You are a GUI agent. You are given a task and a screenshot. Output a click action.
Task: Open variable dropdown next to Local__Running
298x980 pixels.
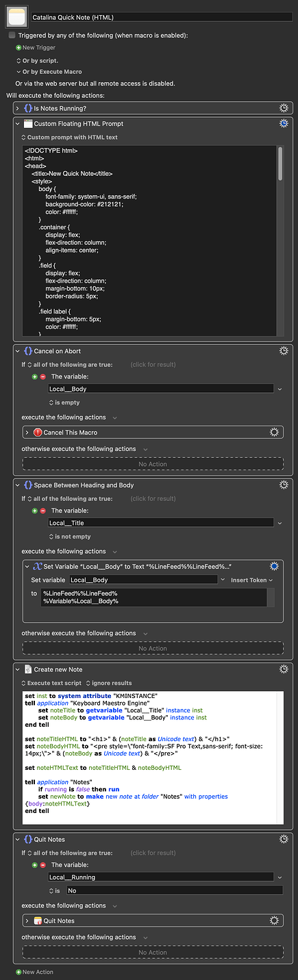click(280, 877)
